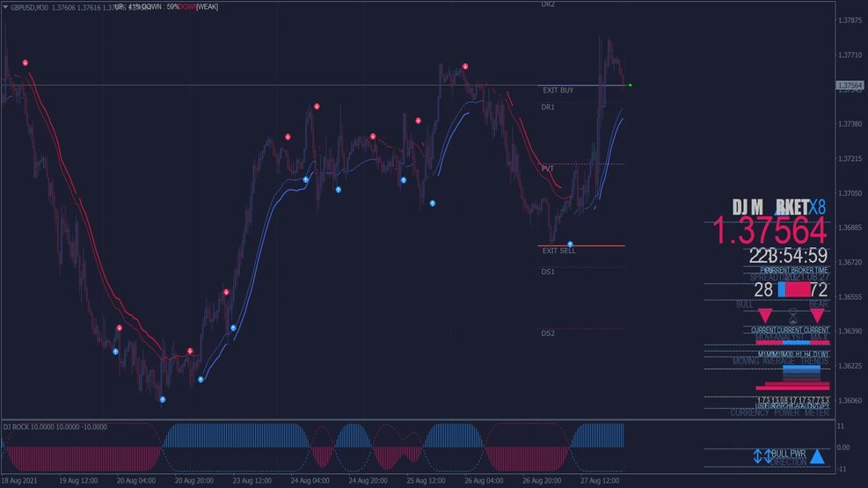Click the DJ ROCK indicator label
This screenshot has width=868, height=488.
tap(55, 426)
